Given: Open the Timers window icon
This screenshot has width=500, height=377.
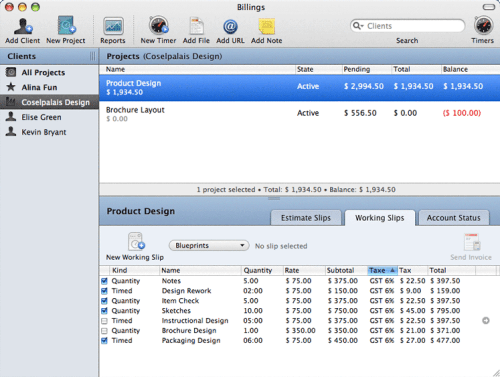Looking at the screenshot, I should click(x=483, y=25).
